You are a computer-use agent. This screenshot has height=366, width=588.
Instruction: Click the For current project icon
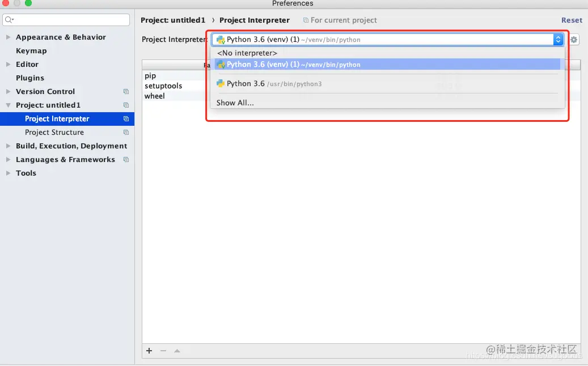coord(306,20)
